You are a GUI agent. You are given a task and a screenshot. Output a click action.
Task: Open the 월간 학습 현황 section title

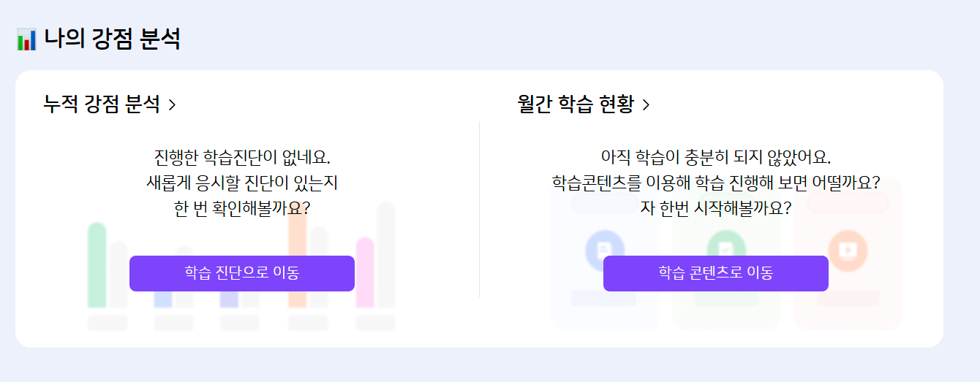click(575, 104)
